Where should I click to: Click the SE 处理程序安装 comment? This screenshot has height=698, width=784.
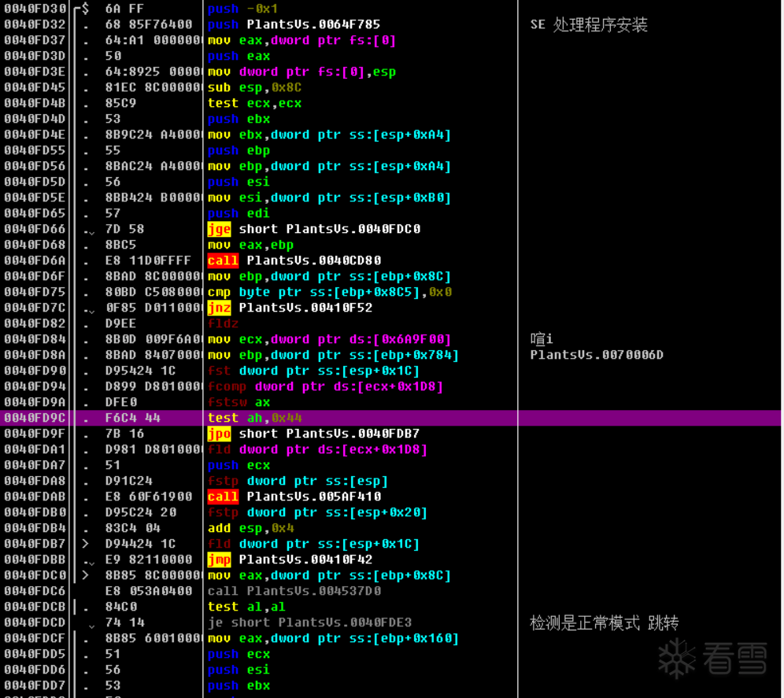[589, 24]
